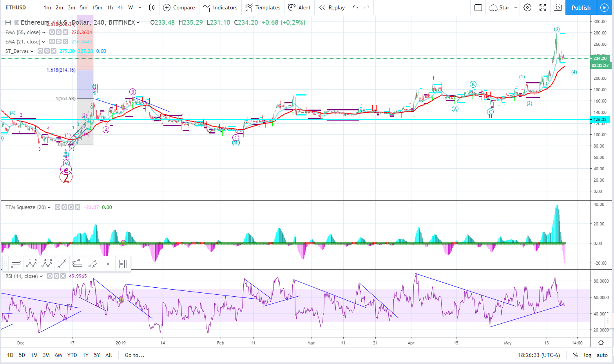614x364 pixels.
Task: Select the Elliott Impulse Wave (1-5) tool
Action: 31,264
